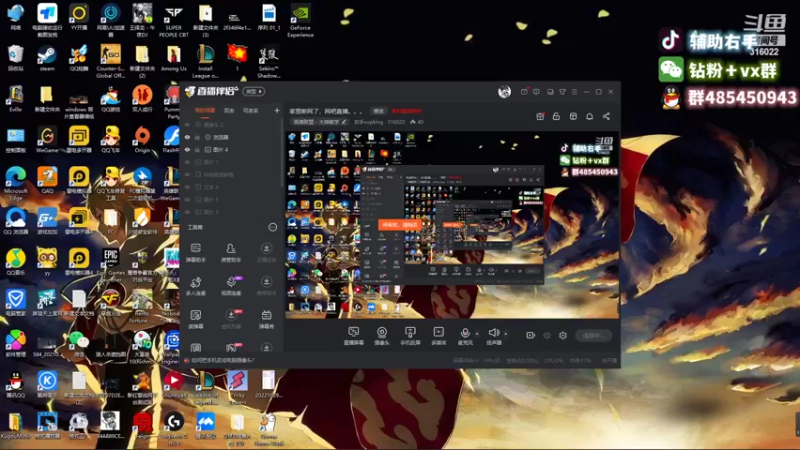Open the Steam desktop shortcut
800x450 pixels.
click(47, 58)
